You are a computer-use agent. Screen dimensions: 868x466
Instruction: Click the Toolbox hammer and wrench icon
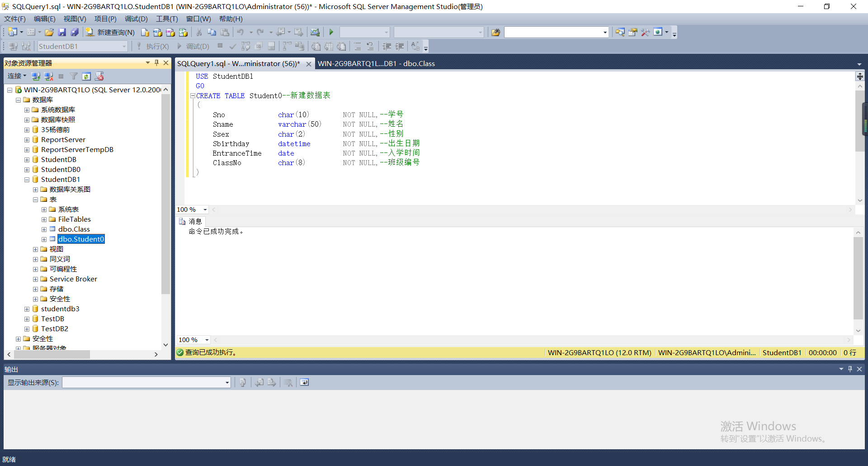[x=646, y=32]
